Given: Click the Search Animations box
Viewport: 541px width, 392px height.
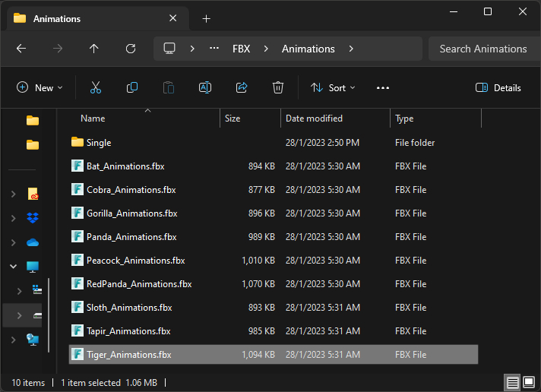Looking at the screenshot, I should (482, 49).
